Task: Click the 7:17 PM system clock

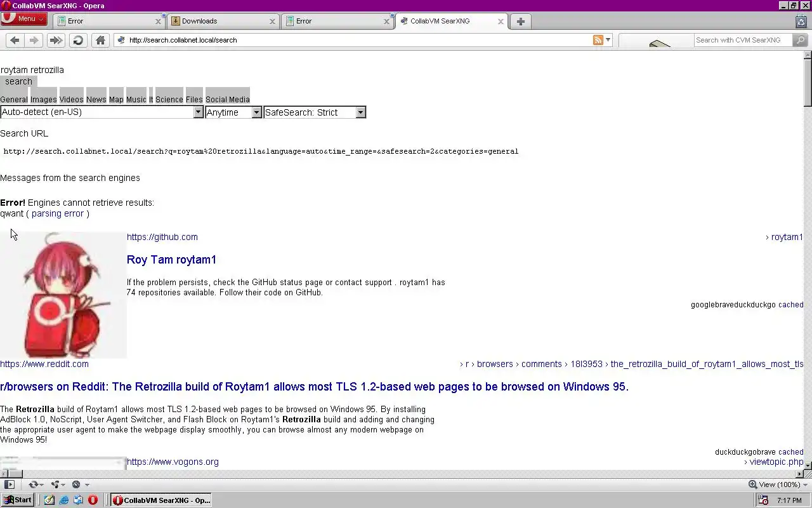Action: 789,500
